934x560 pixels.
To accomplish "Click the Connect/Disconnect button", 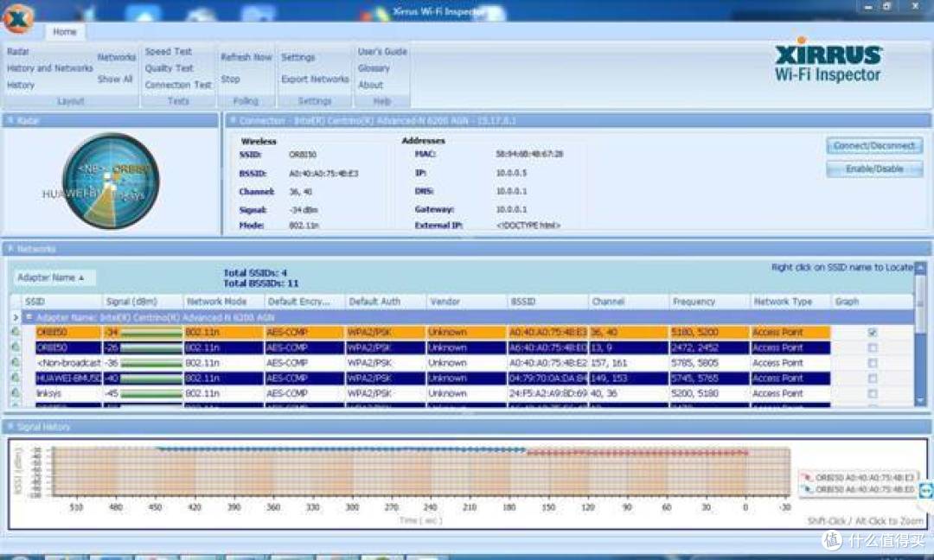I will pyautogui.click(x=874, y=146).
